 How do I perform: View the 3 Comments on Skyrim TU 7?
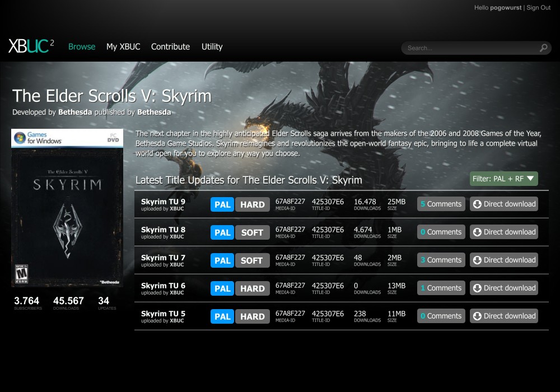point(441,260)
